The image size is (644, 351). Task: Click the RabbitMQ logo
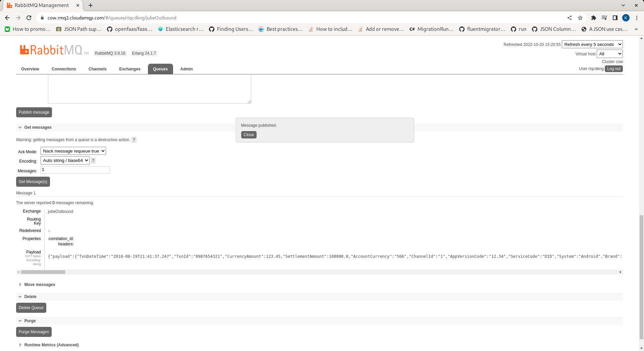(x=54, y=50)
